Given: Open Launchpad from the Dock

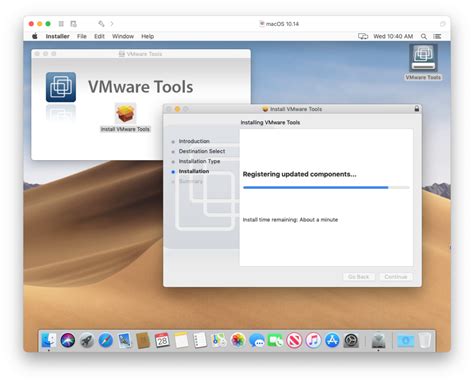Looking at the screenshot, I should (87, 340).
